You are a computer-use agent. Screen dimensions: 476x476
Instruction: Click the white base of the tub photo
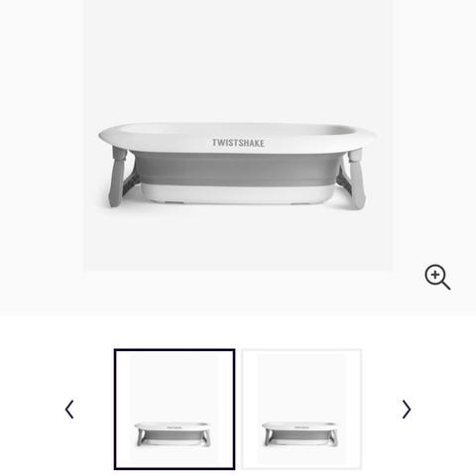tap(238, 194)
